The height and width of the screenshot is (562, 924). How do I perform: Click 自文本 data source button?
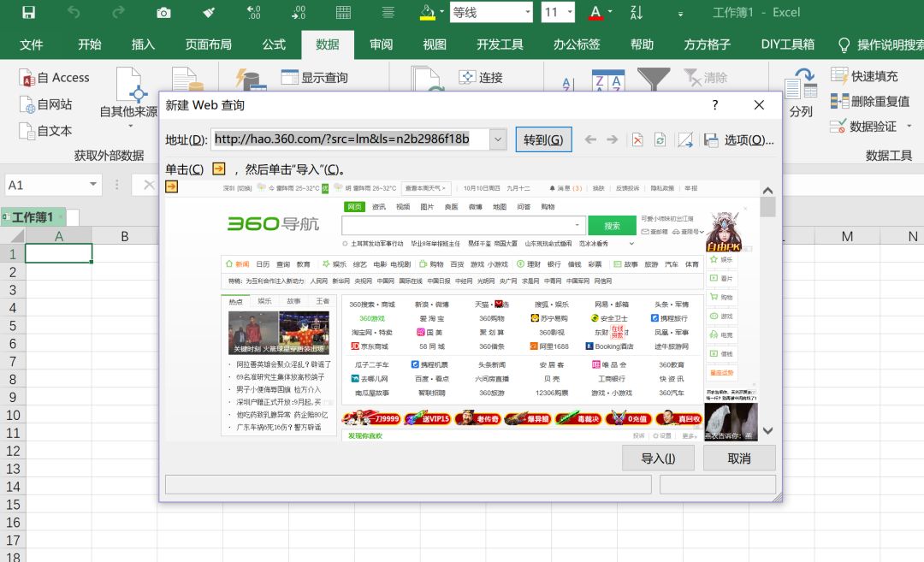pyautogui.click(x=46, y=131)
